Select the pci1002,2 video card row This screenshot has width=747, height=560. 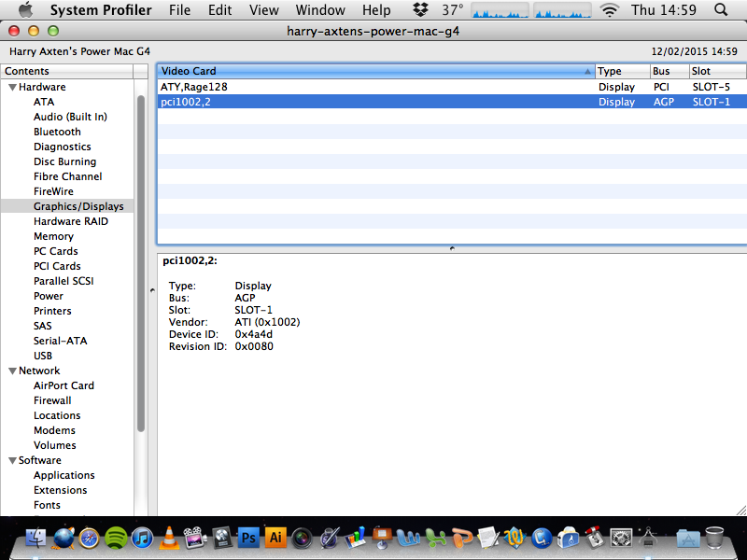point(452,102)
